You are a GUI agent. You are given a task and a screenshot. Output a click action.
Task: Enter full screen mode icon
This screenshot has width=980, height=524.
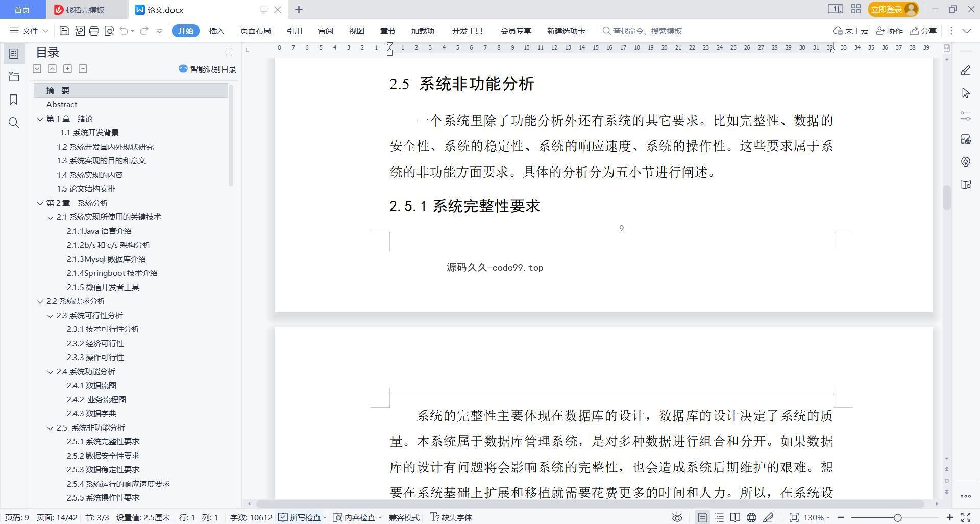(x=966, y=517)
